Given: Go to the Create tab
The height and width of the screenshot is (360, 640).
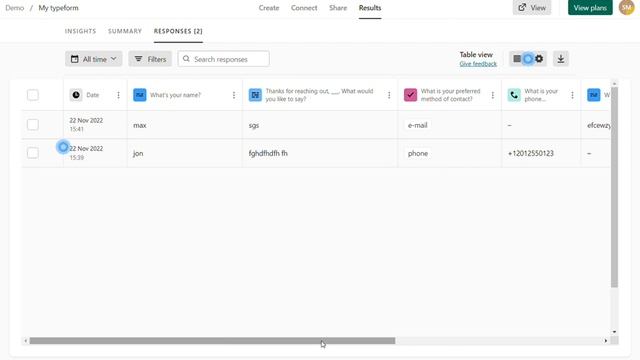Looking at the screenshot, I should (269, 8).
